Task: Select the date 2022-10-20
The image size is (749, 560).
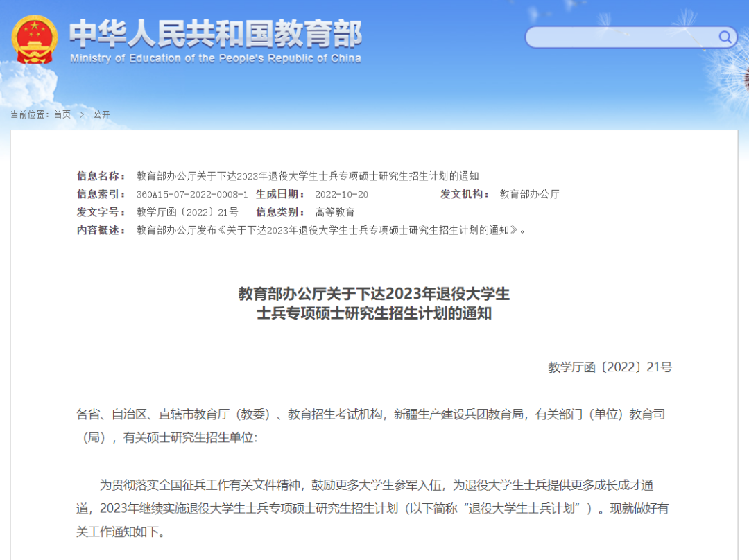Action: pos(341,194)
